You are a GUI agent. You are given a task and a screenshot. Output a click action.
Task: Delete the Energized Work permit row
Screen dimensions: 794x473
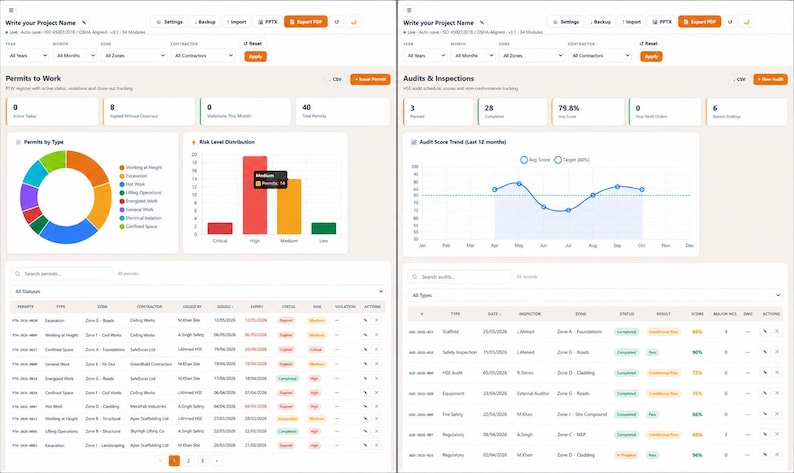[x=377, y=378]
